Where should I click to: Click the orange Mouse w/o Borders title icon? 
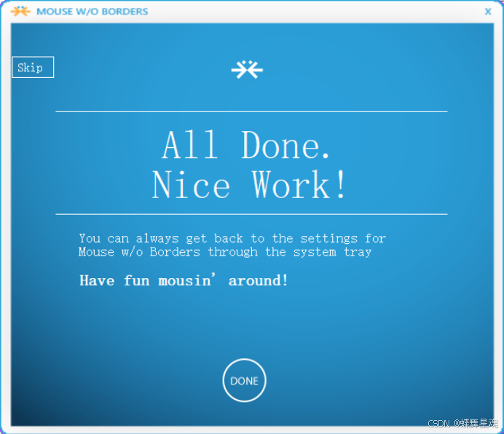click(x=20, y=11)
